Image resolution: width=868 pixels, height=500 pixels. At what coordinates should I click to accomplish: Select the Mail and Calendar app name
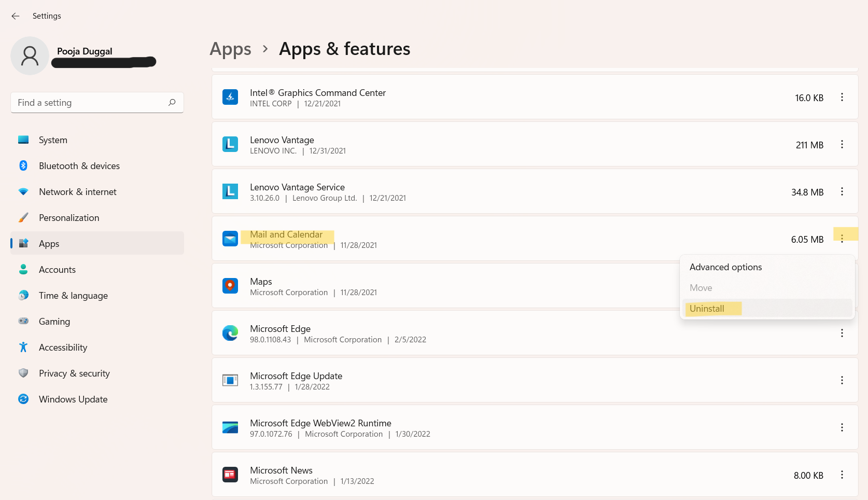(x=286, y=234)
